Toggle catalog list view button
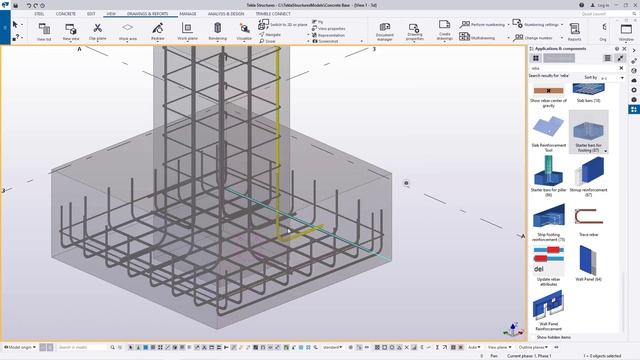The height and width of the screenshot is (360, 640). (607, 58)
